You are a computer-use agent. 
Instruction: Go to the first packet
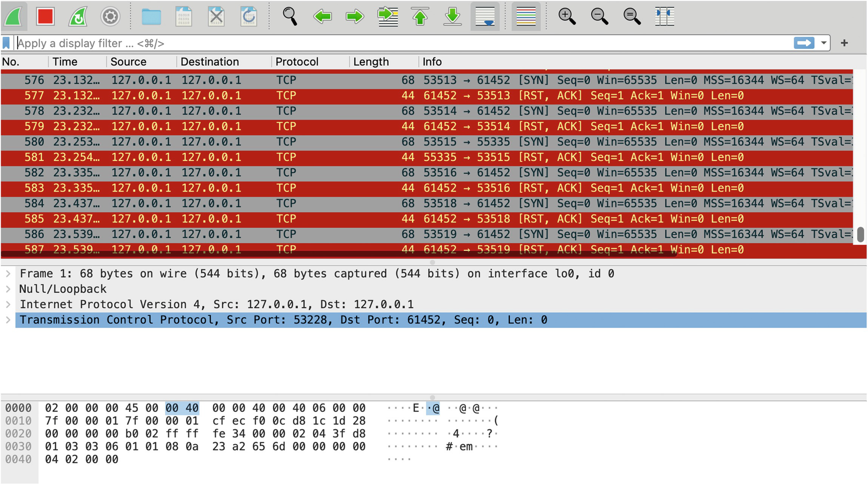coord(420,17)
